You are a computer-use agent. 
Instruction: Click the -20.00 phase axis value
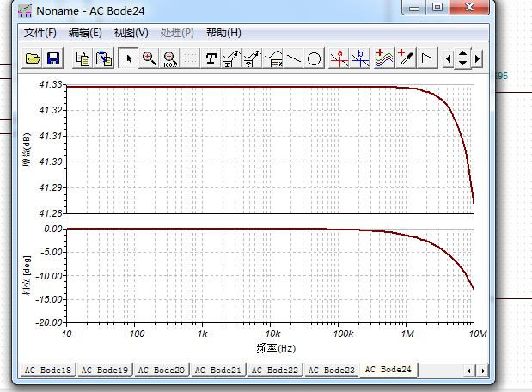tap(49, 322)
